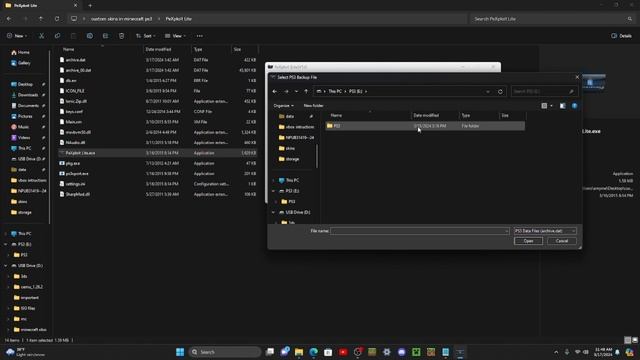
Task: Go back in the Select PS3 Backup File dialog
Action: pyautogui.click(x=275, y=91)
